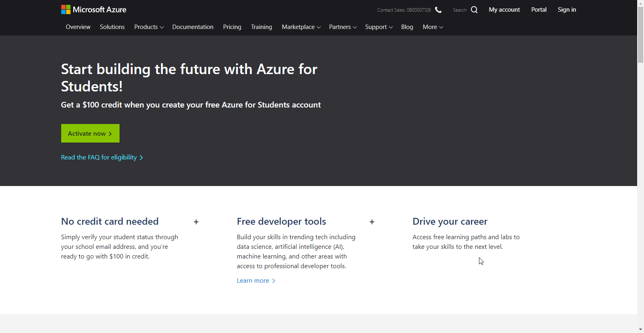
Task: Open the Pricing page
Action: click(x=232, y=27)
